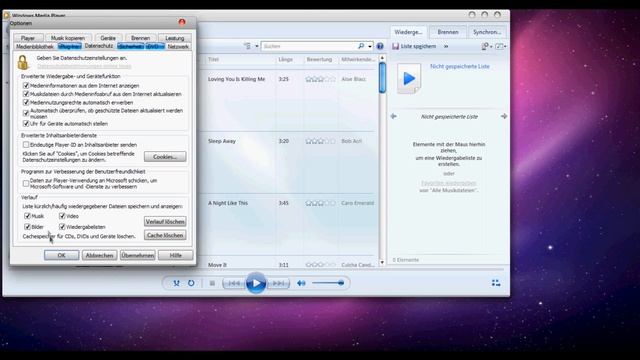
Task: Open the view options icon left of search
Action: click(248, 46)
